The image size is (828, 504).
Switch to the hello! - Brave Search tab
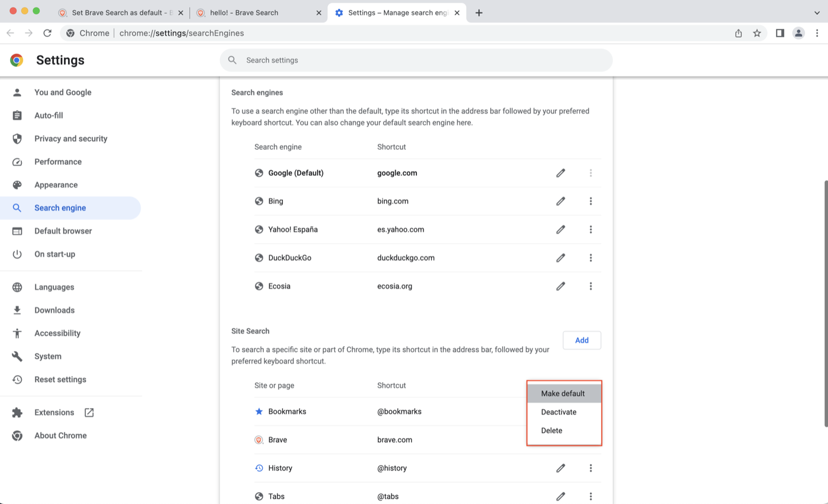(x=253, y=12)
